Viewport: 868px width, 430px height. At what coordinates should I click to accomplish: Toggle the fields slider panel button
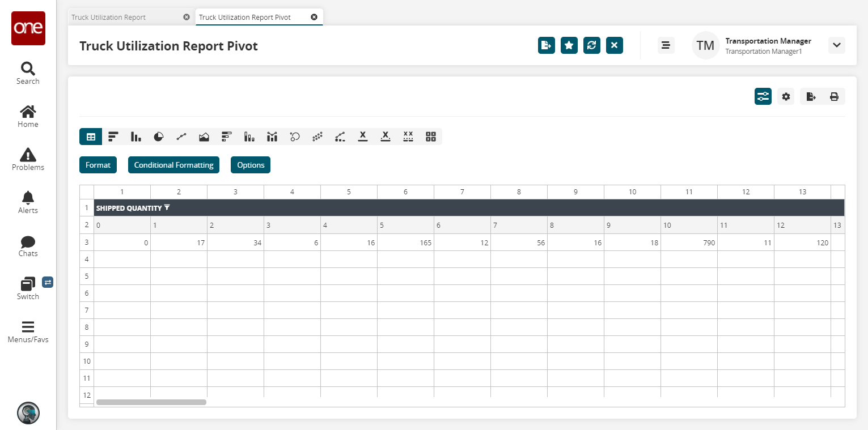(763, 97)
